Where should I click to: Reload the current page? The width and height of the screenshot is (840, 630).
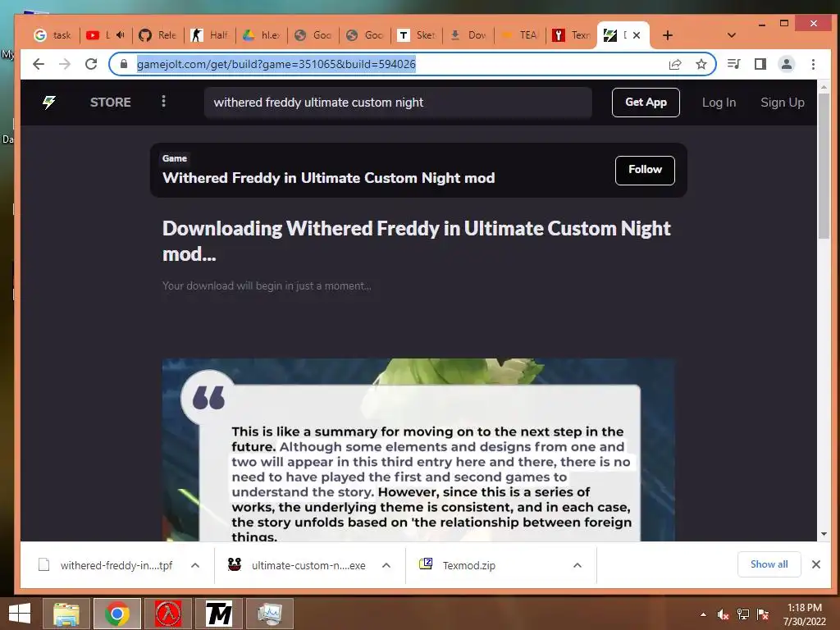tap(91, 64)
